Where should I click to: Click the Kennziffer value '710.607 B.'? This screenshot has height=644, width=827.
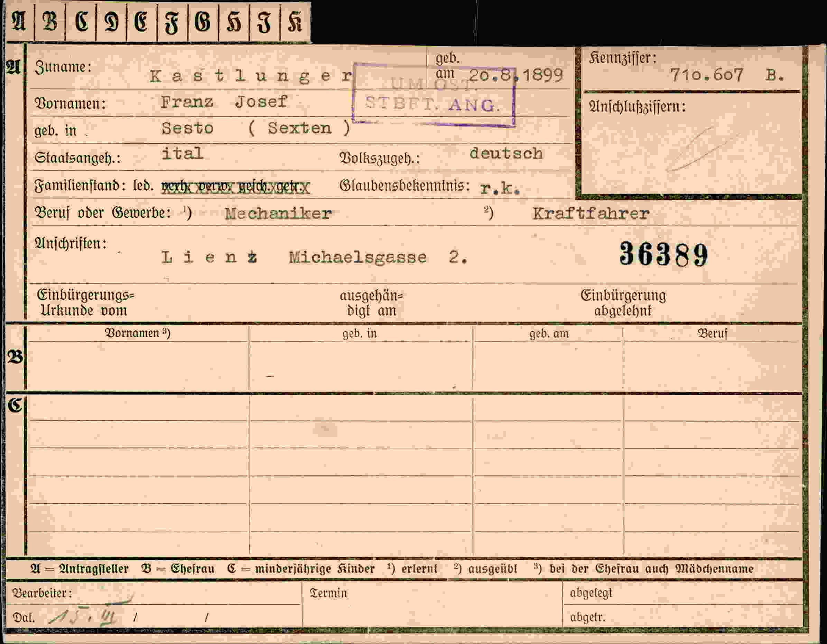(x=727, y=75)
